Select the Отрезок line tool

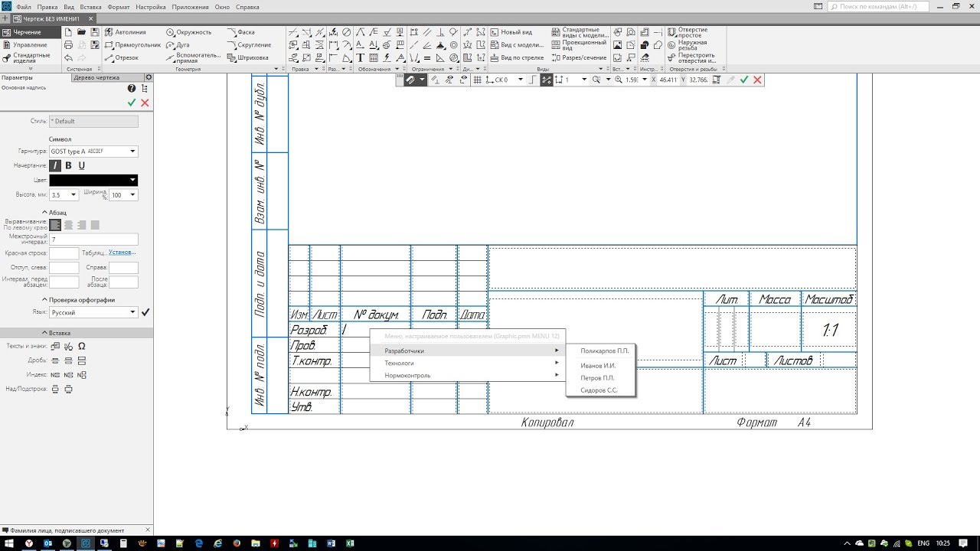coord(122,57)
